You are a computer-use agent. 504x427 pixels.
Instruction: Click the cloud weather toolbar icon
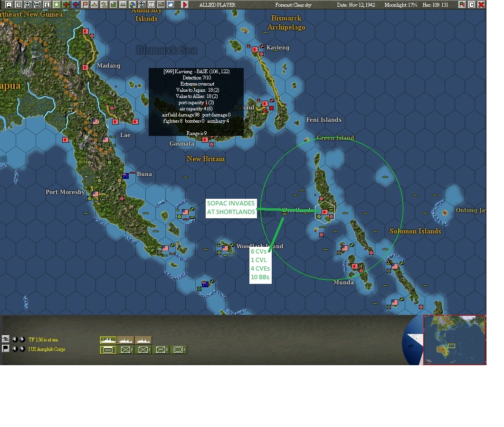tap(171, 4)
